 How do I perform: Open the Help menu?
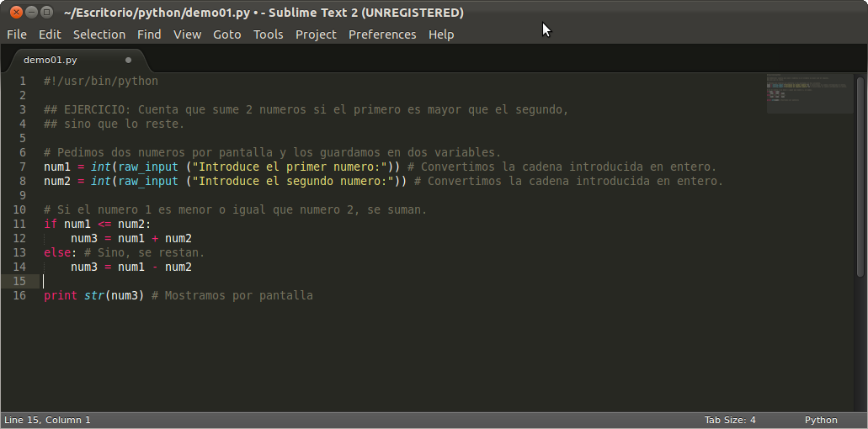tap(441, 34)
